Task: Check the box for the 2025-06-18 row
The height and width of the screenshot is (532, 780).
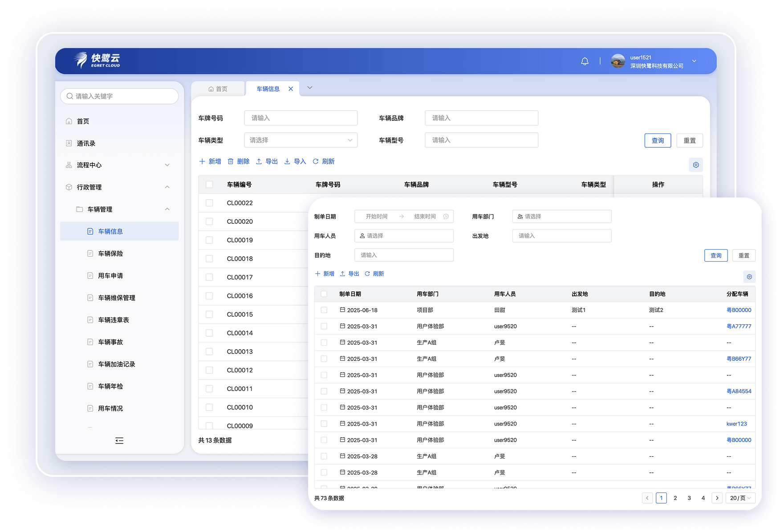Action: 324,310
